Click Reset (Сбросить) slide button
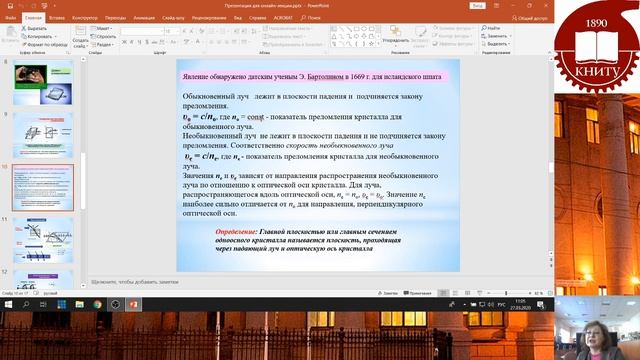Screen dimensions: 640x360 tap(103, 36)
